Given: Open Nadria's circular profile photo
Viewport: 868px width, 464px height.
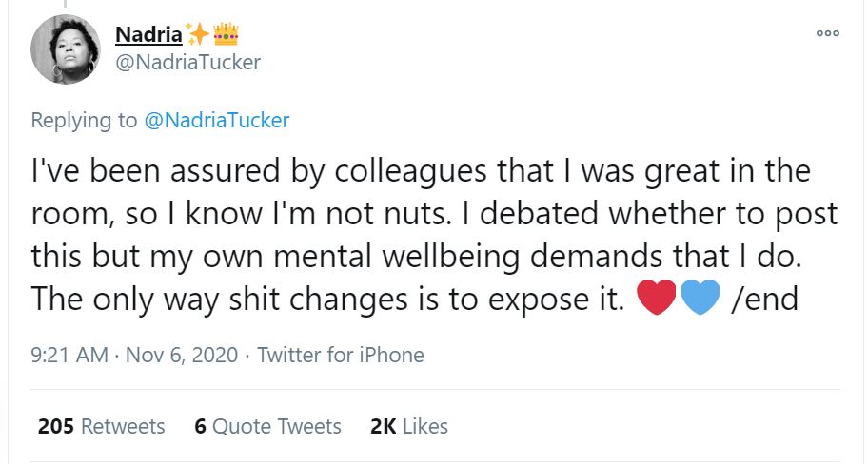Looking at the screenshot, I should tap(65, 49).
